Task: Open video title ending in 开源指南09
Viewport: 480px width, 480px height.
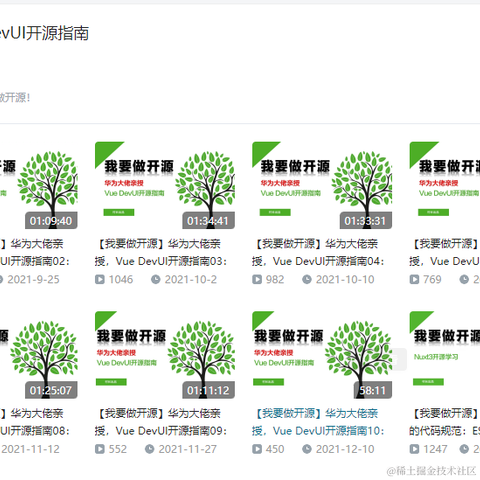Action: click(x=161, y=422)
